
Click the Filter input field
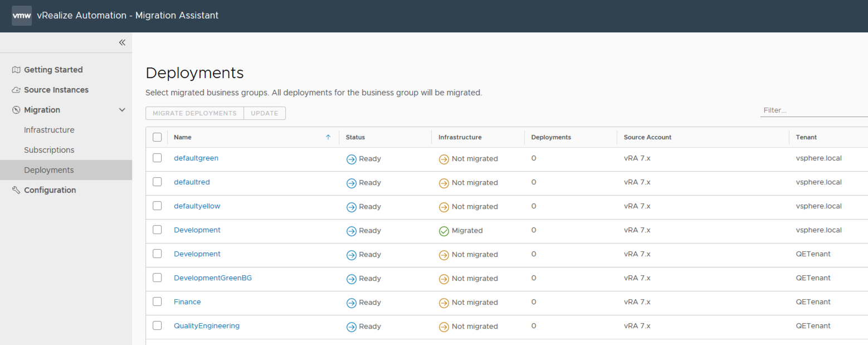pos(814,110)
